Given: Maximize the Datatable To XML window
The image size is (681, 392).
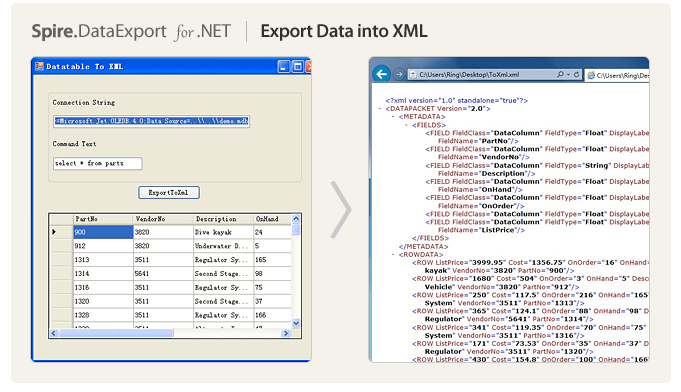Looking at the screenshot, I should (298, 66).
